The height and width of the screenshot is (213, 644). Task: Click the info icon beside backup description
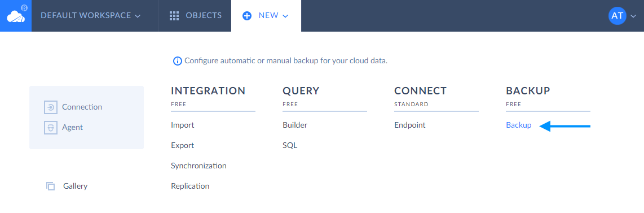(x=178, y=61)
